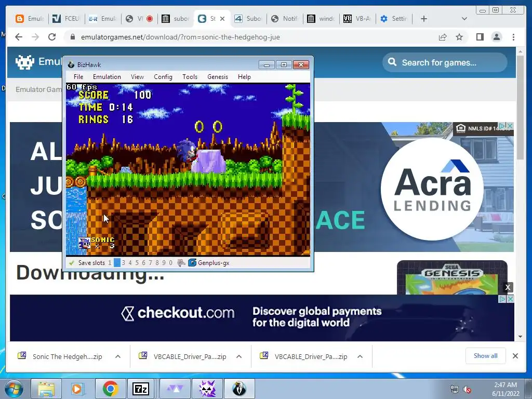Open the Windows Start menu
The width and height of the screenshot is (532, 399).
(14, 389)
